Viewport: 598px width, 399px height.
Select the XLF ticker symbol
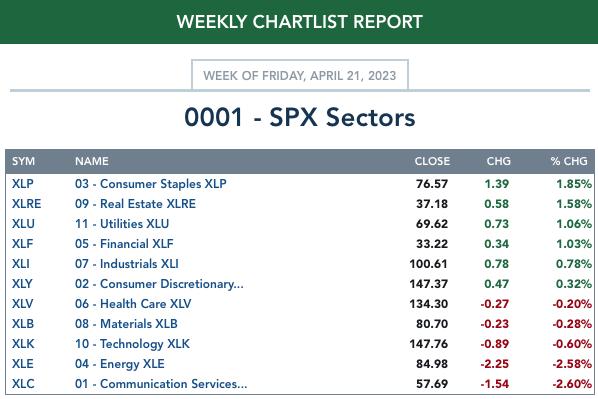click(23, 244)
